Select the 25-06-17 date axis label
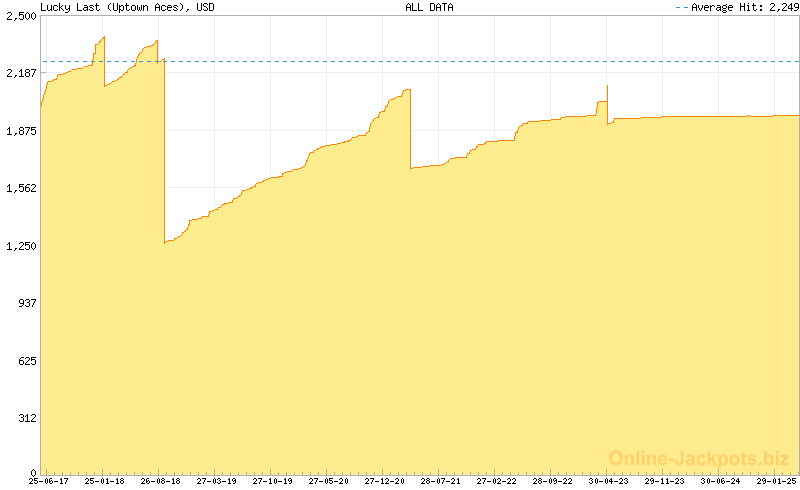Viewport: 800px width, 490px height. coord(48,481)
